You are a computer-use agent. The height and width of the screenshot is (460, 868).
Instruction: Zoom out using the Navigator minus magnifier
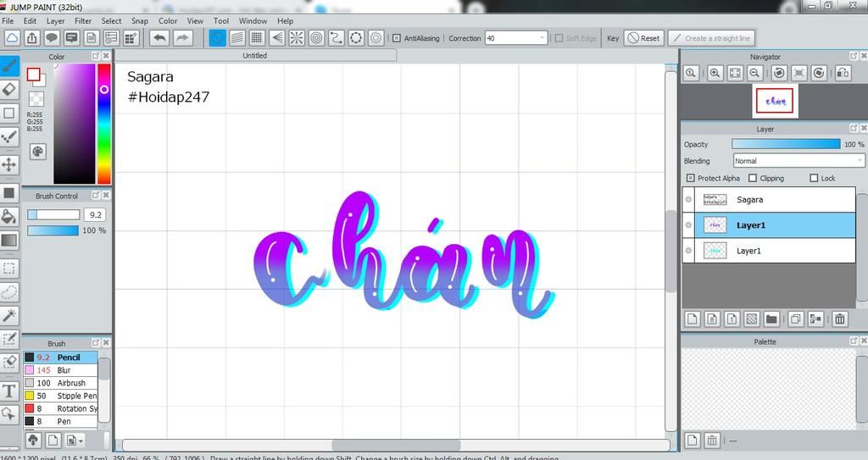tap(754, 73)
